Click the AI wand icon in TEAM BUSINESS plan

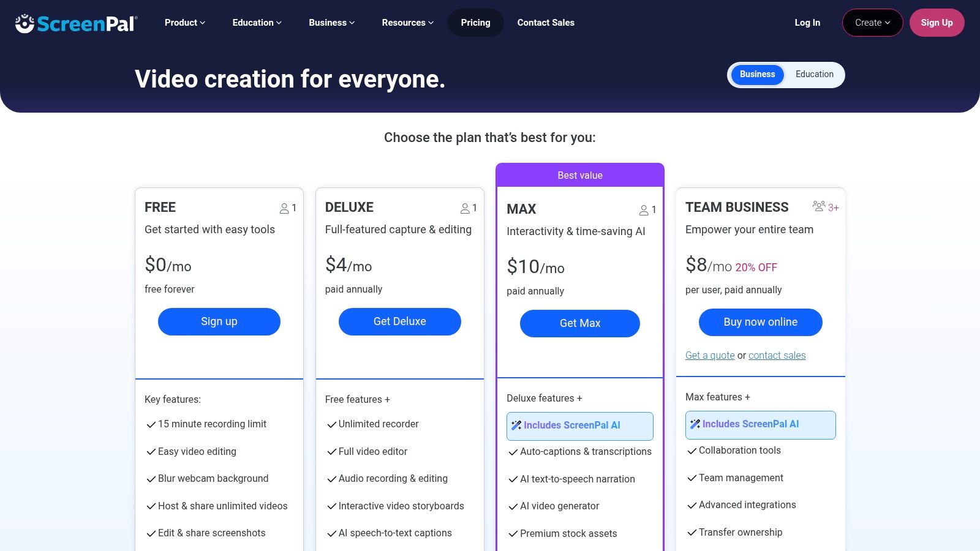point(695,424)
